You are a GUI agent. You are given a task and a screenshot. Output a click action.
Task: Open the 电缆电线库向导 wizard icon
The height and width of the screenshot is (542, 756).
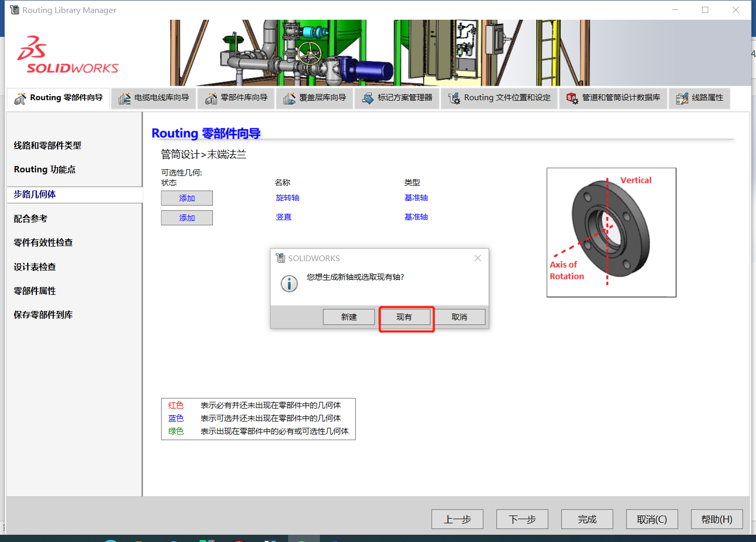coord(125,98)
